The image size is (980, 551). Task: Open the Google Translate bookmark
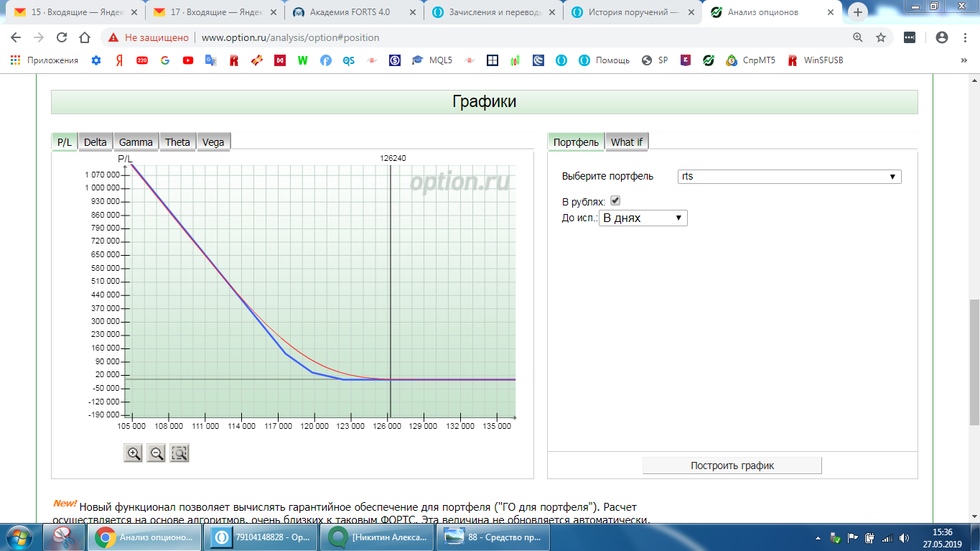(211, 60)
